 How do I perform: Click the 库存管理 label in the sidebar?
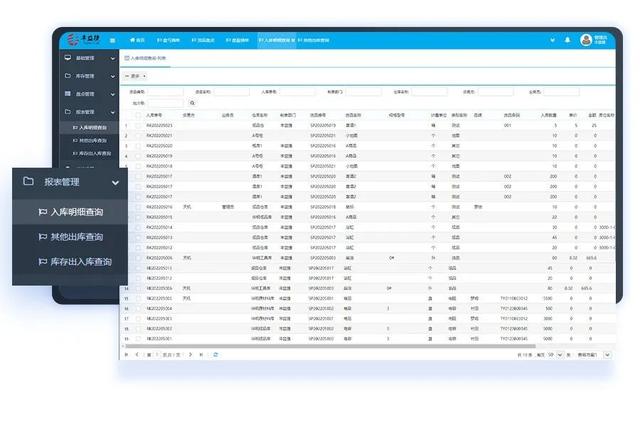[85, 76]
